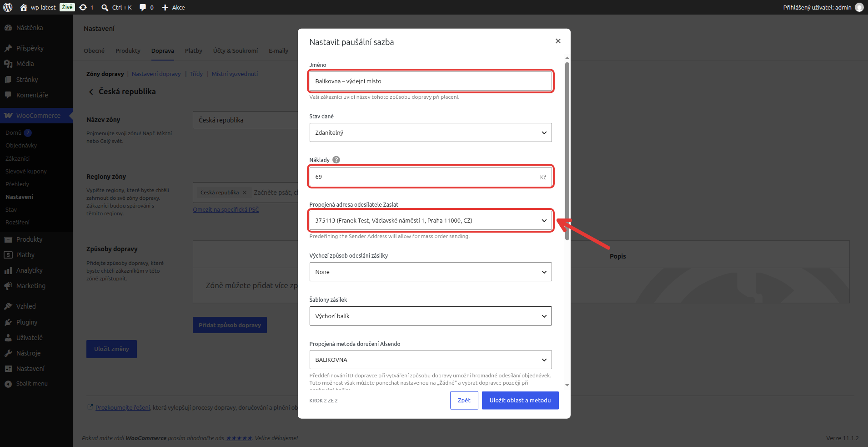This screenshot has height=447, width=868.
Task: Click the Marketing megaphone icon
Action: tap(8, 286)
